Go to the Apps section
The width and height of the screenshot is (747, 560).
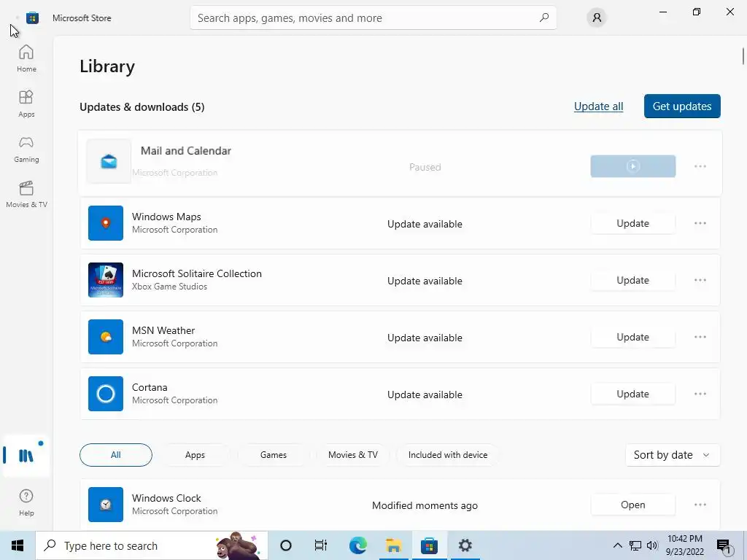pyautogui.click(x=26, y=104)
